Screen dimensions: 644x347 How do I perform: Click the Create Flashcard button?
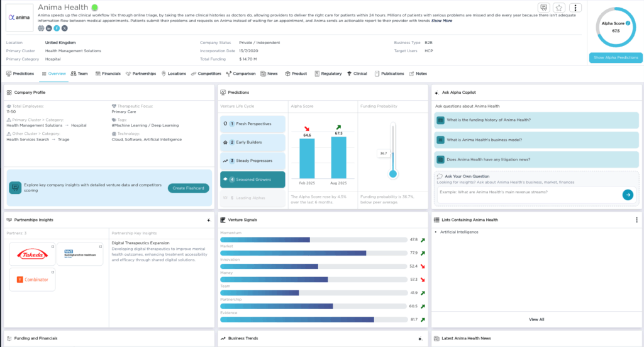(x=189, y=188)
